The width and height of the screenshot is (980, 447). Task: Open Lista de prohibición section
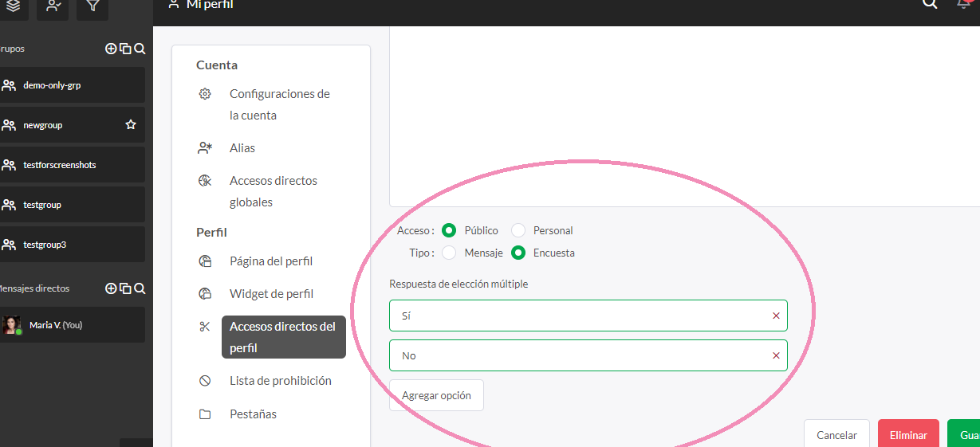tap(281, 381)
